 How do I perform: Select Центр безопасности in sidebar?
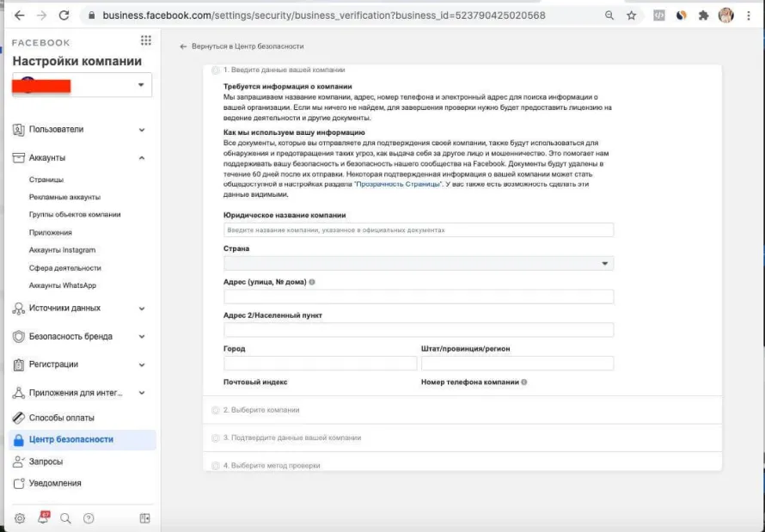click(82, 439)
